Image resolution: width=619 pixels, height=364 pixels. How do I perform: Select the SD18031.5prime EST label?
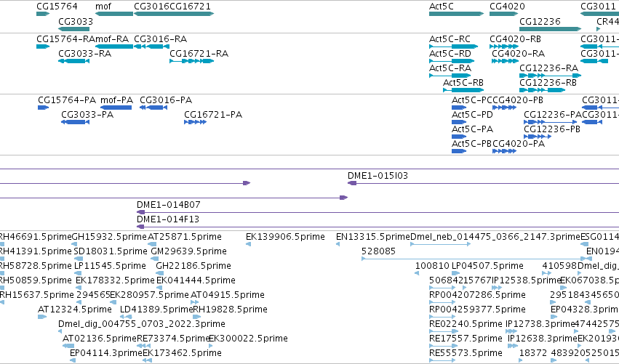tap(110, 251)
